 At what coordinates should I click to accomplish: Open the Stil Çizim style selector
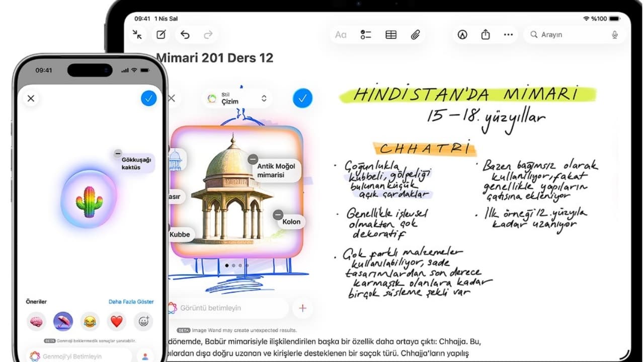click(237, 98)
